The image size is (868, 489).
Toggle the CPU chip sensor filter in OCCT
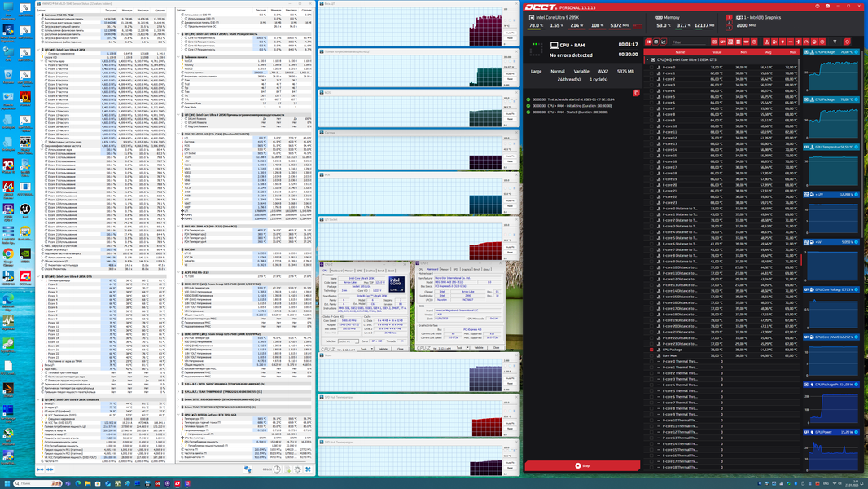tap(714, 42)
